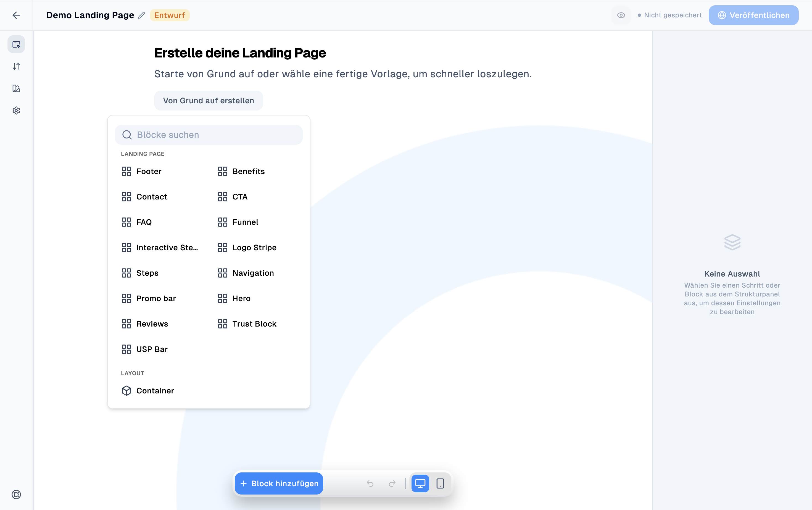Click the Keine Auswahl heading
Viewport: 812px width, 510px height.
[732, 274]
